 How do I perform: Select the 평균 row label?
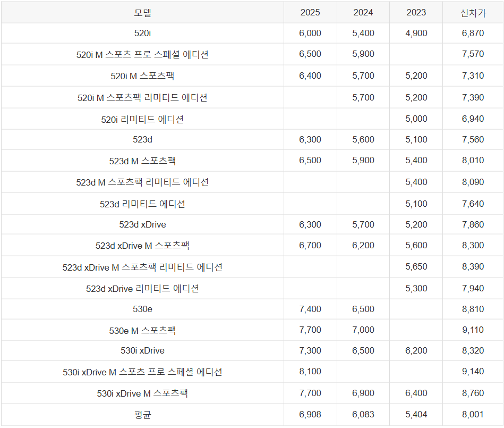(142, 415)
